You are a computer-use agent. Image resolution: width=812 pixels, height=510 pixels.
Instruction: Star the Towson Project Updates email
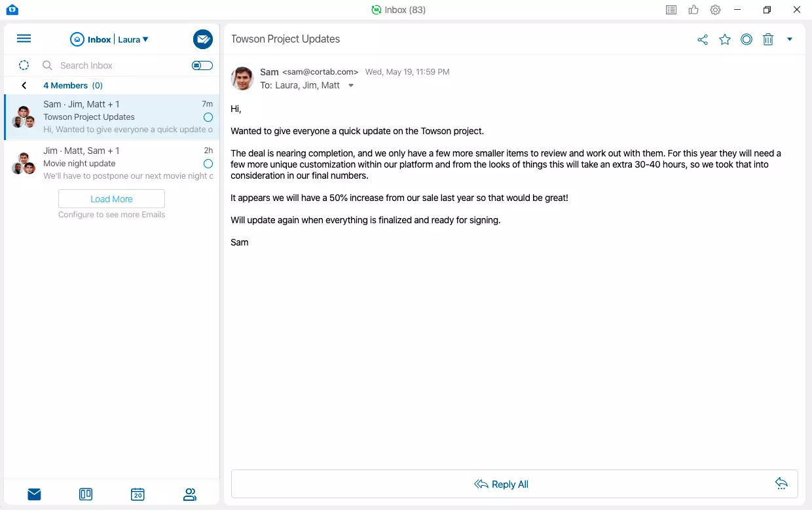[x=725, y=40]
